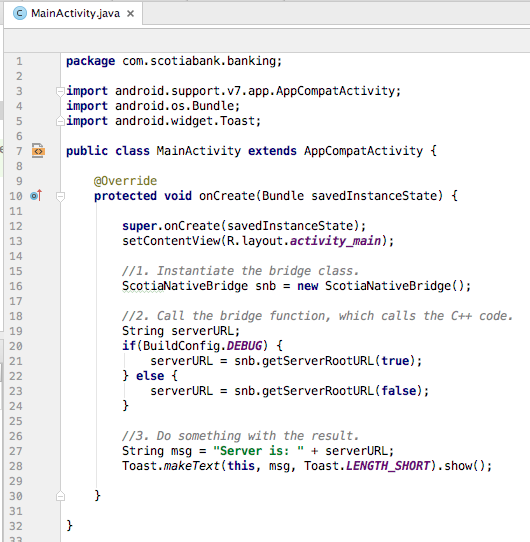Click the override method gutter icon on line 10

click(36, 196)
